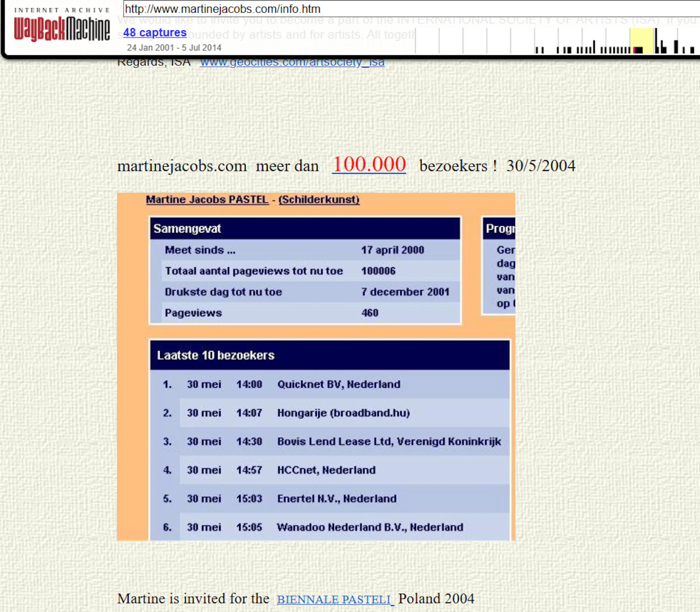
Task: Click the first small capture bar in the timeline
Action: (537, 50)
